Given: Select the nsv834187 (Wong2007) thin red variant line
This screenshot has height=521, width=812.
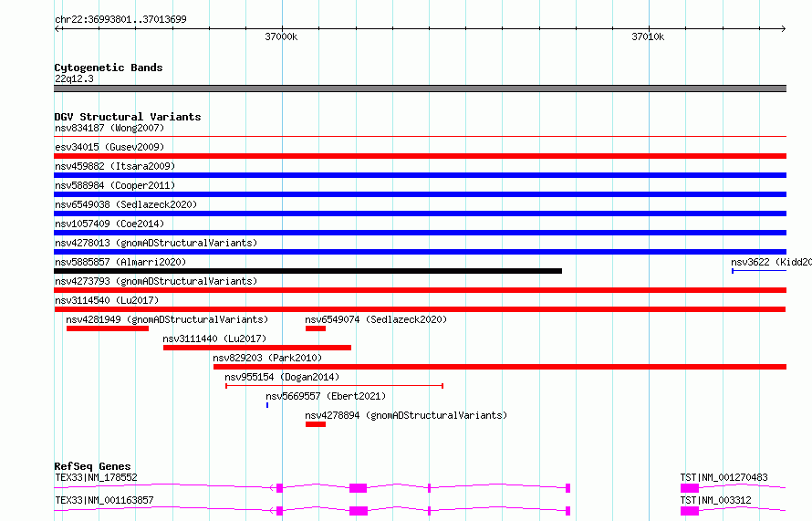Looking at the screenshot, I should coord(420,136).
